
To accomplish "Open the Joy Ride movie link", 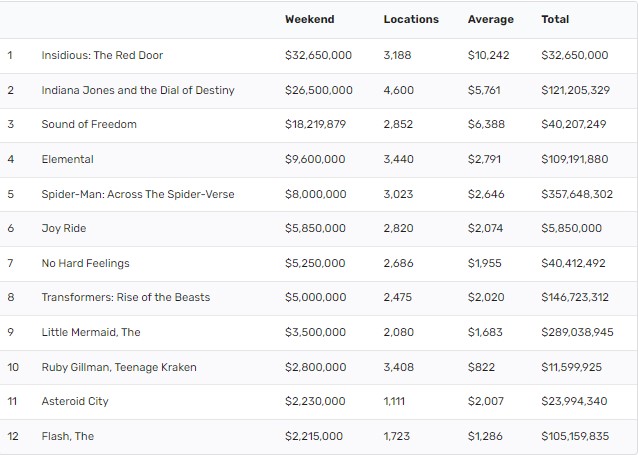I will tap(64, 228).
